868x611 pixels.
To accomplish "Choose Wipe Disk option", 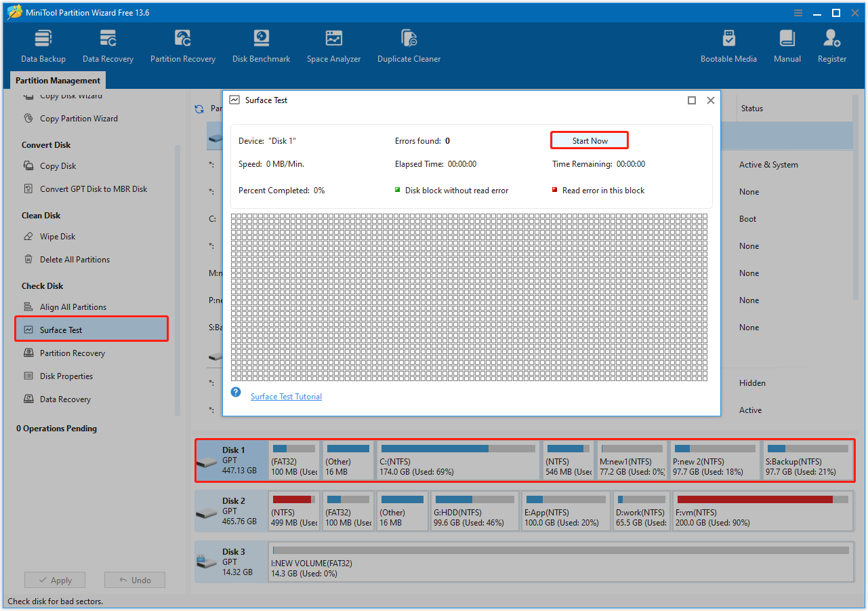I will tap(58, 237).
